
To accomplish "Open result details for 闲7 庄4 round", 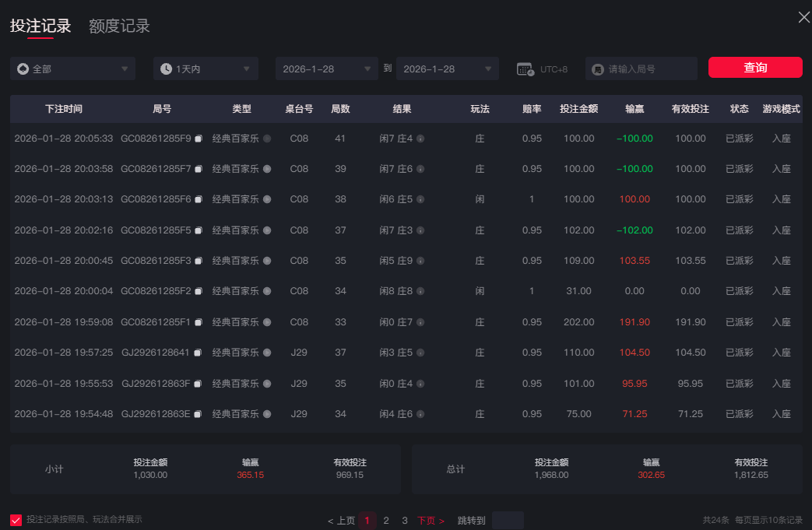I will pos(420,139).
